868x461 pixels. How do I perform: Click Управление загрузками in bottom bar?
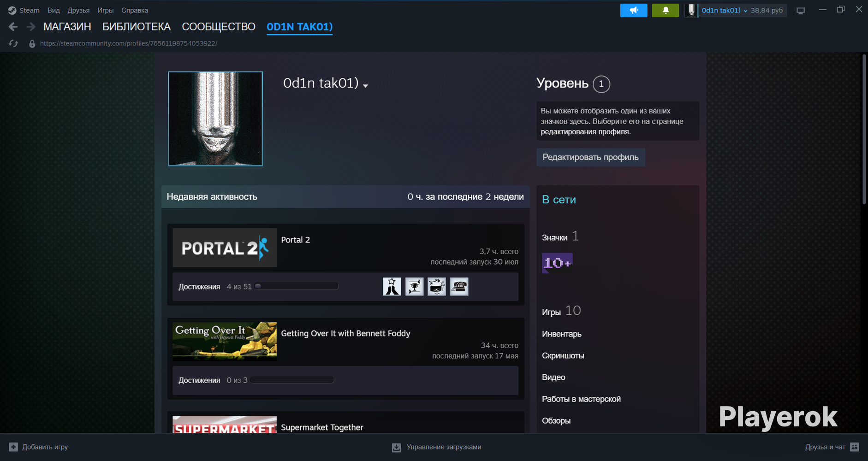[444, 447]
